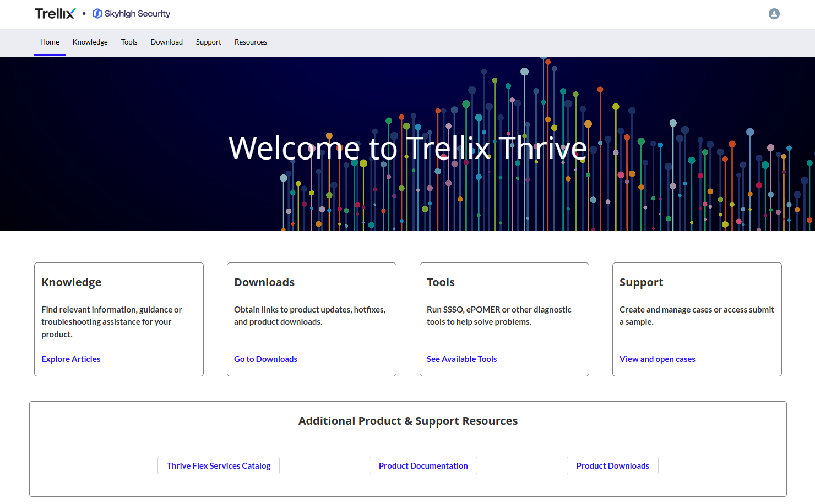815x504 pixels.
Task: Open the Go to Downloads link
Action: pos(265,359)
